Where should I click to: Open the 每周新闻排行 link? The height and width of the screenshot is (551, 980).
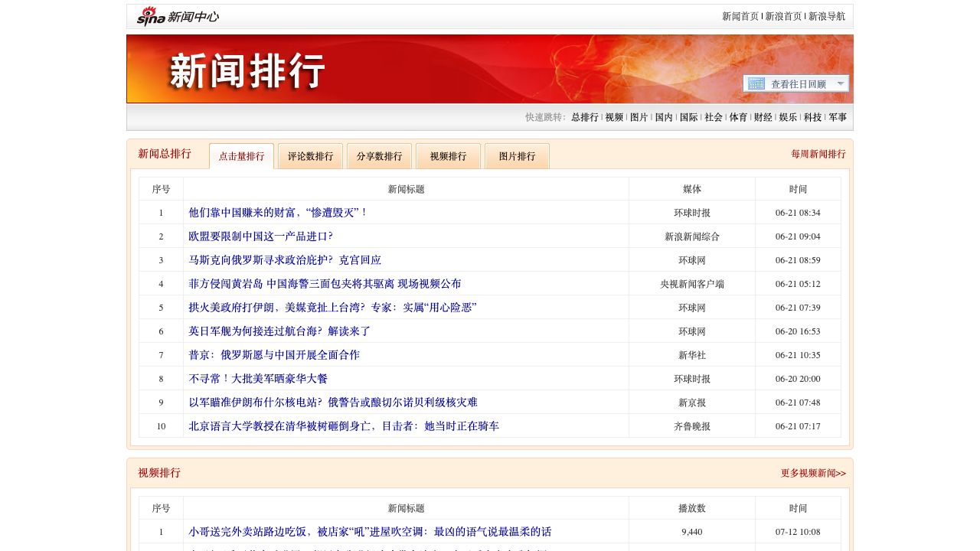[x=818, y=154]
